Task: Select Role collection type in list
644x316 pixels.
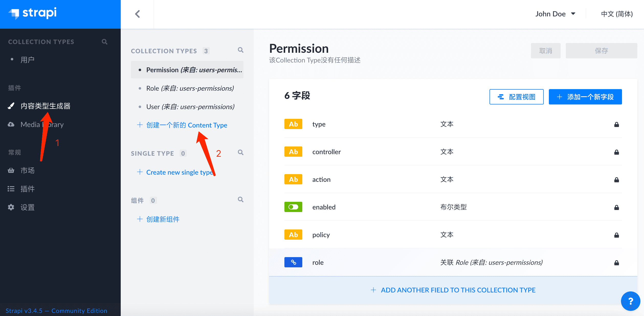Action: [x=190, y=88]
